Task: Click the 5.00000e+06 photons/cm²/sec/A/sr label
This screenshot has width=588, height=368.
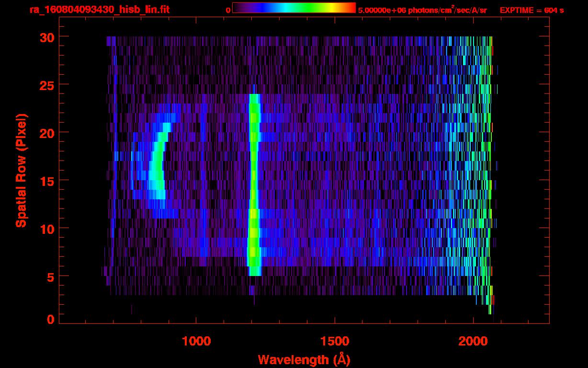Action: coord(422,10)
